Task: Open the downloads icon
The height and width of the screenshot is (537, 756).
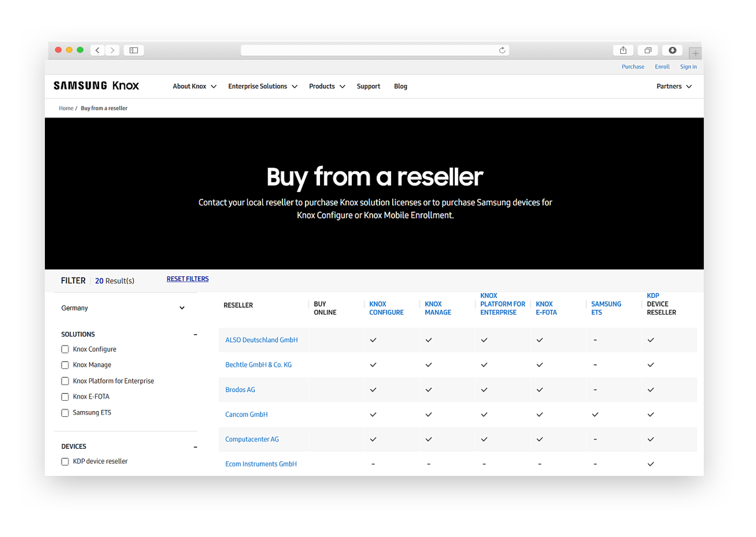Action: pyautogui.click(x=672, y=50)
